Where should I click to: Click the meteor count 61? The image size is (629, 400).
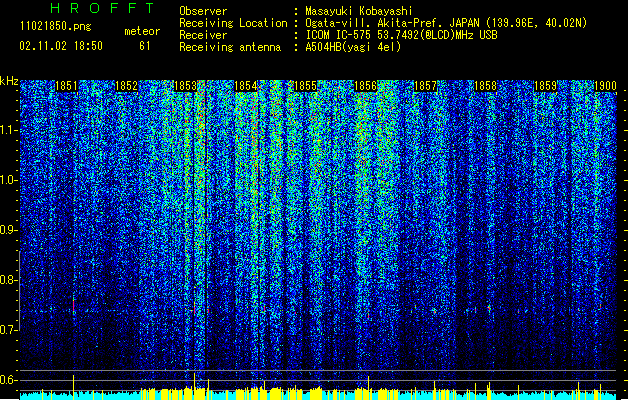click(145, 46)
